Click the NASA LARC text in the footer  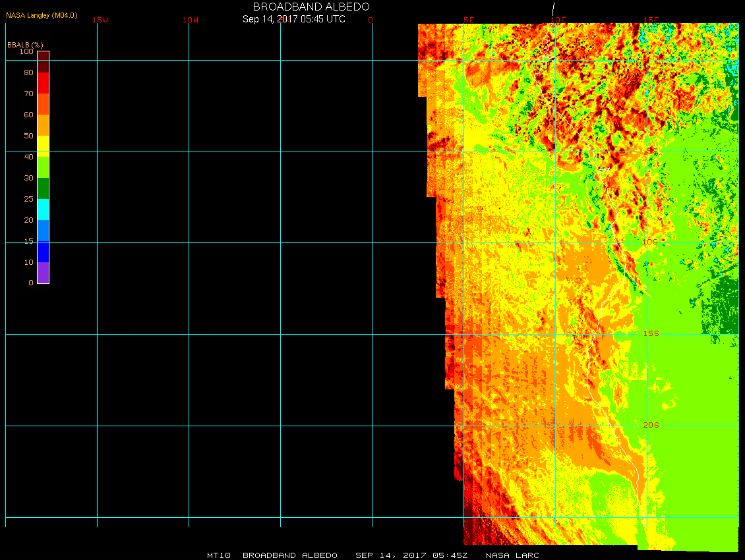click(x=512, y=555)
